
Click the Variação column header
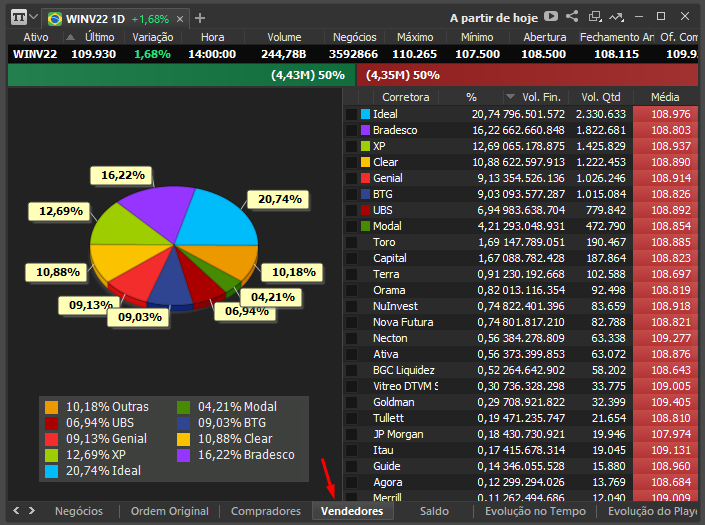[153, 37]
